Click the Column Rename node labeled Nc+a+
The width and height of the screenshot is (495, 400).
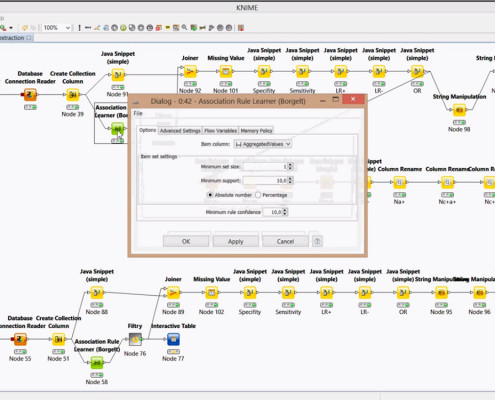(447, 182)
